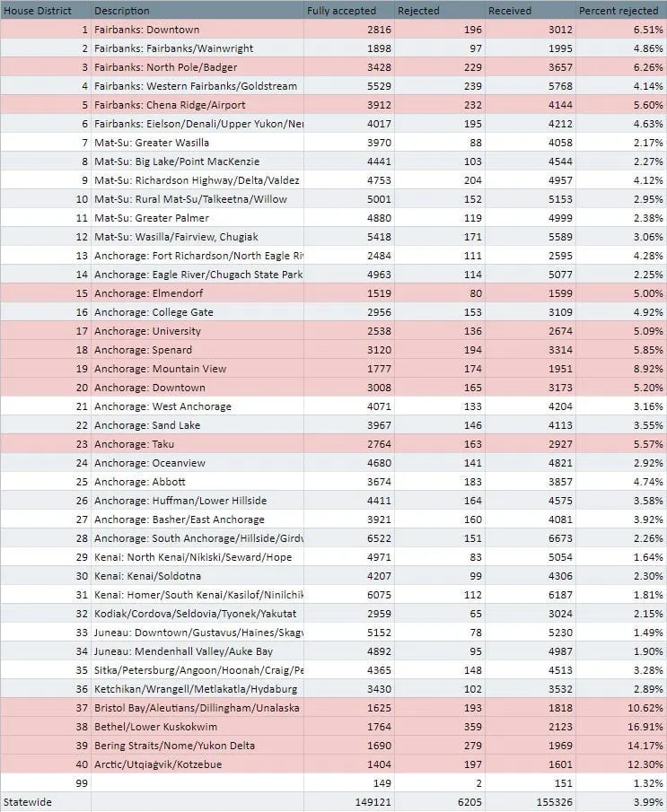Click Ketchikan/Wrangell/Metlakatla/Hydaburg cell
Image resolution: width=667 pixels, height=812 pixels.
pyautogui.click(x=196, y=689)
